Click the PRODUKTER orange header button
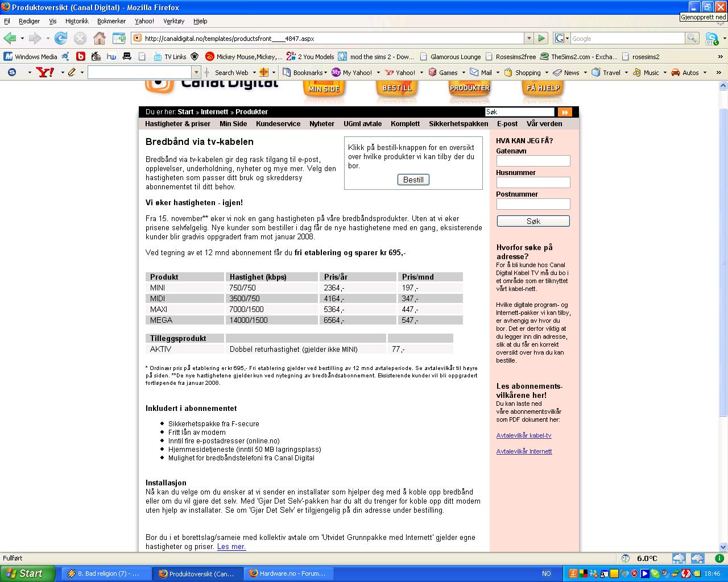This screenshot has height=582, width=728. point(470,88)
